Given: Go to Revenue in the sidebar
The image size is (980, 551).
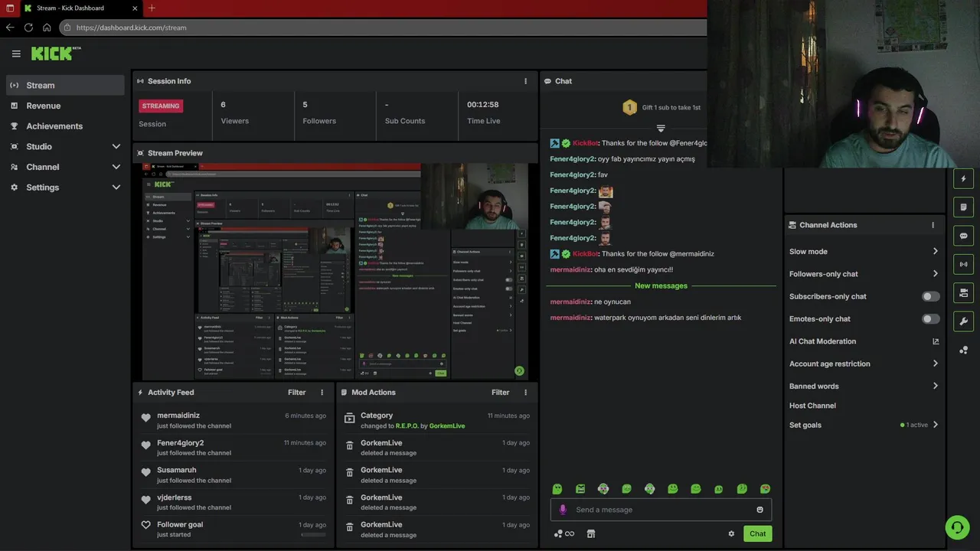Looking at the screenshot, I should (65, 106).
